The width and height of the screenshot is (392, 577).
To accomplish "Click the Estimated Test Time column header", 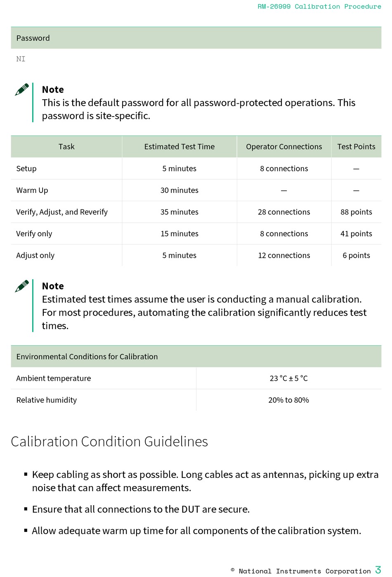I will coord(179,147).
